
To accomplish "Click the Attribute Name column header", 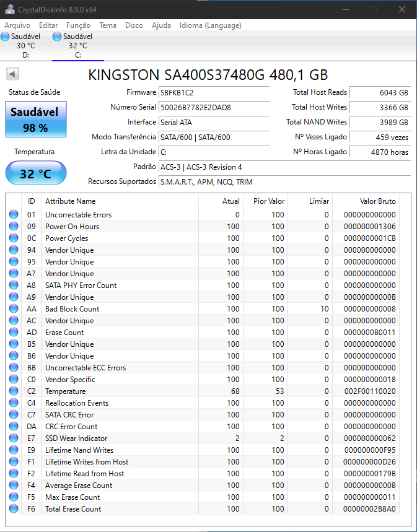I will coord(120,201).
